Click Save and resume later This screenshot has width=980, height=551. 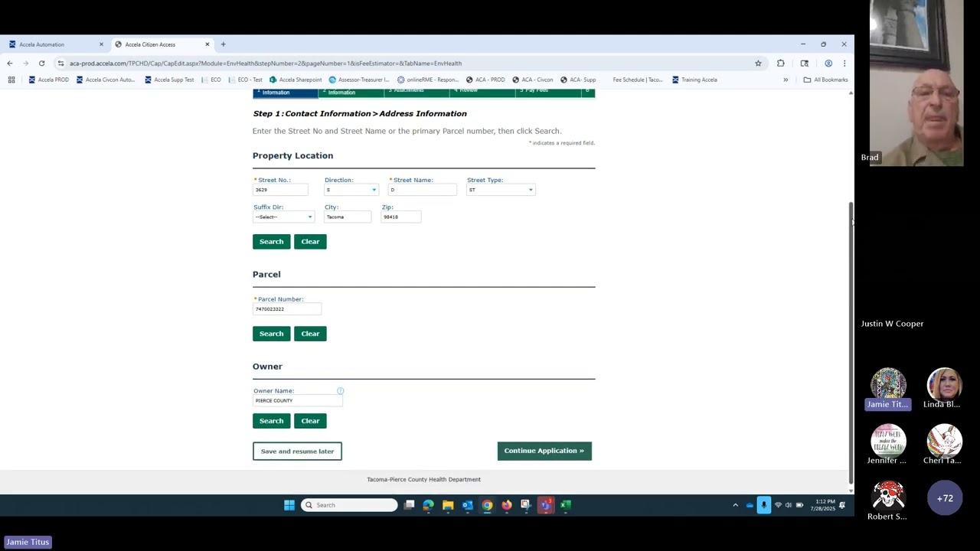(x=297, y=452)
